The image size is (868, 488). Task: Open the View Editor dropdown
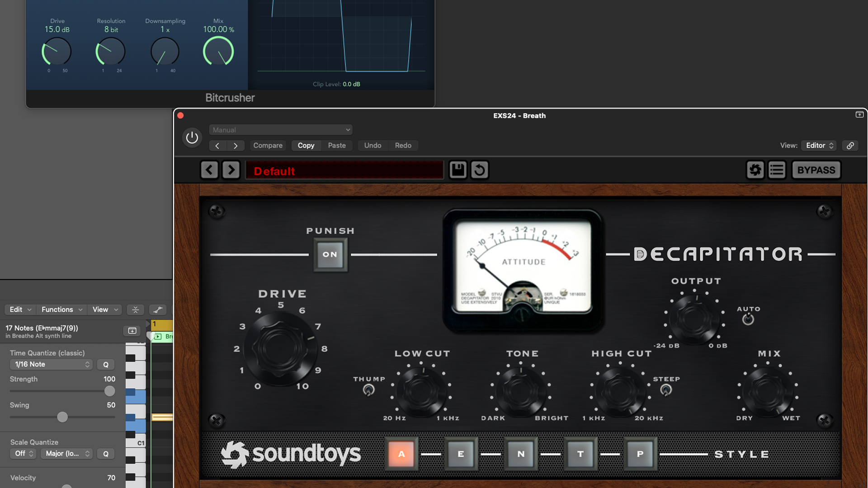819,145
